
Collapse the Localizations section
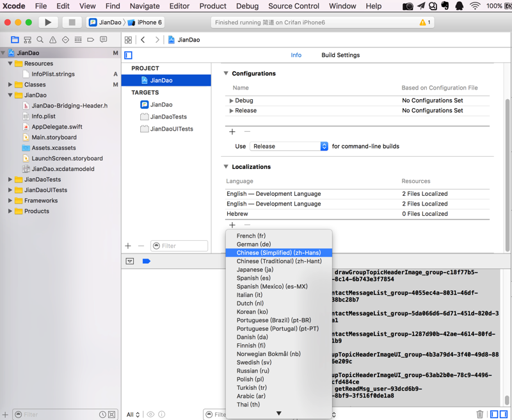tap(226, 166)
